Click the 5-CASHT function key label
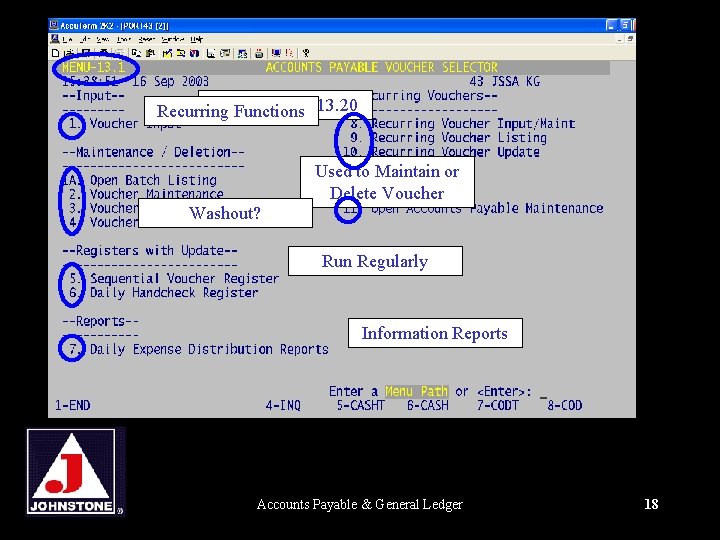The height and width of the screenshot is (540, 720). (360, 405)
